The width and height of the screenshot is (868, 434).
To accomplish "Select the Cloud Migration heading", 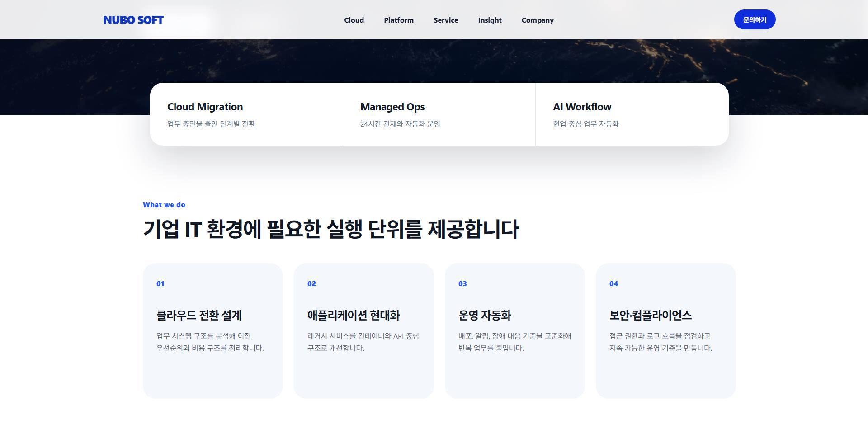I will click(205, 107).
